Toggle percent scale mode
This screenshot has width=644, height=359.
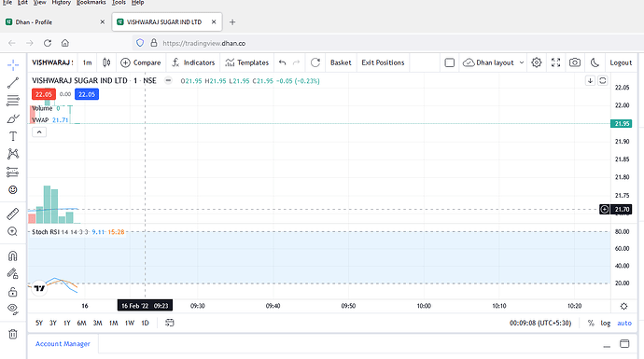tap(591, 323)
